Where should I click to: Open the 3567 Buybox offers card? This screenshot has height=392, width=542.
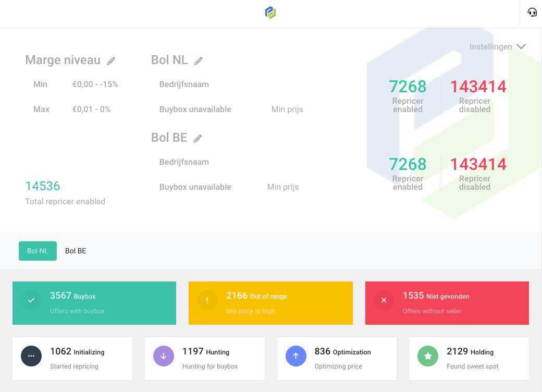coord(94,303)
